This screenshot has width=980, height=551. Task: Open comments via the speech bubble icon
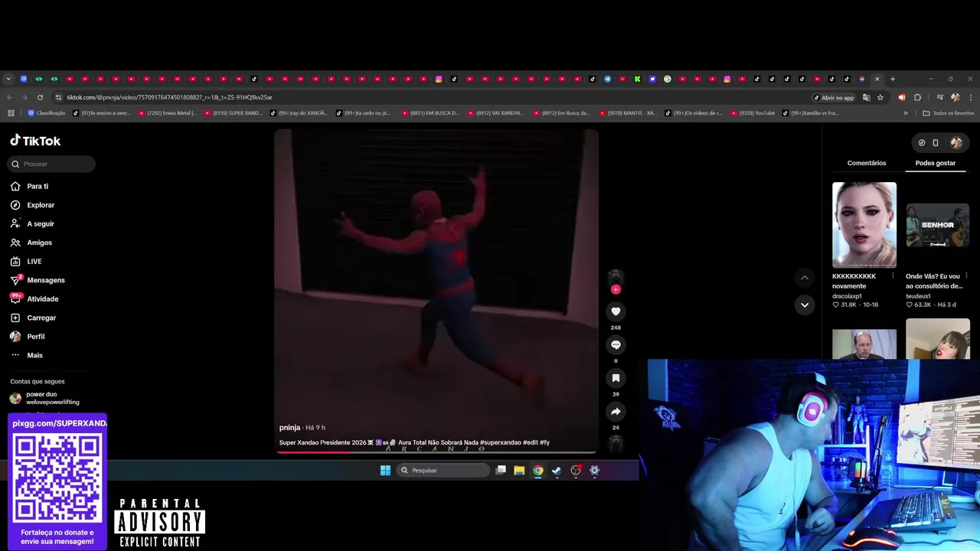click(x=616, y=345)
